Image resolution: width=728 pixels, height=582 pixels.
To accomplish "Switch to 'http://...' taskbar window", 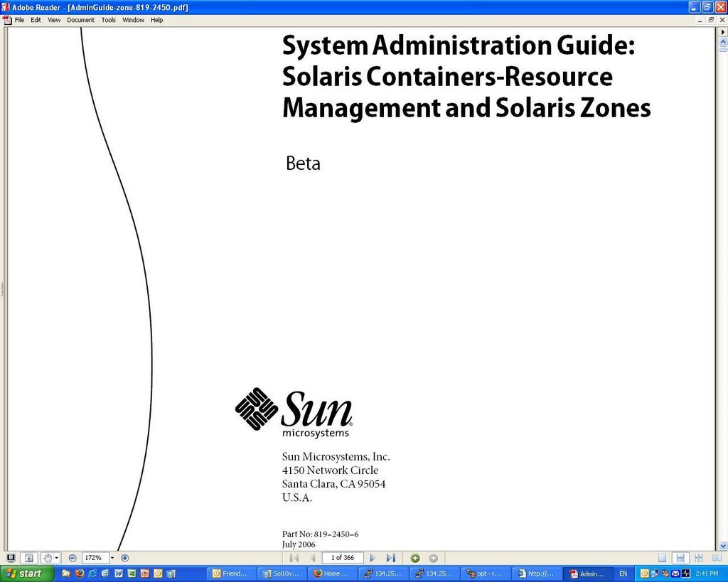I will tap(536, 573).
